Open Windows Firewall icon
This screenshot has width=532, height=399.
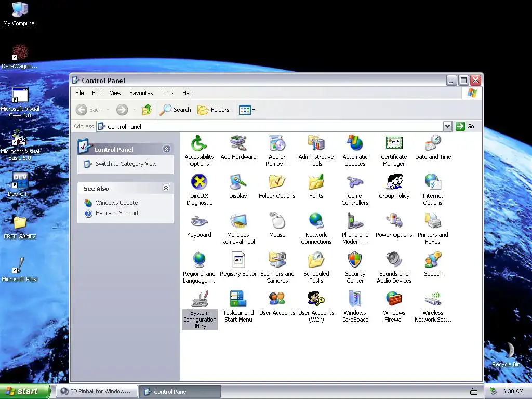point(394,307)
